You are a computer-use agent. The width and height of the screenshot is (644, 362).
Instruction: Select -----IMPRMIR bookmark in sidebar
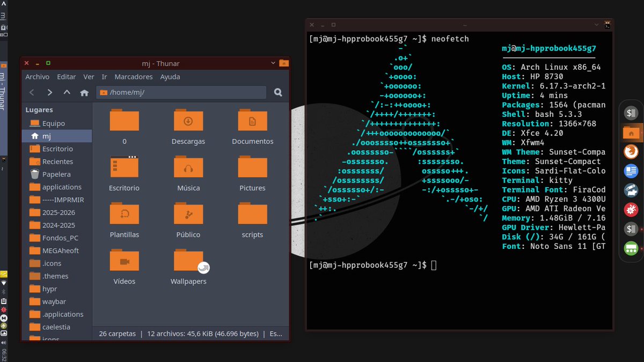pyautogui.click(x=57, y=200)
